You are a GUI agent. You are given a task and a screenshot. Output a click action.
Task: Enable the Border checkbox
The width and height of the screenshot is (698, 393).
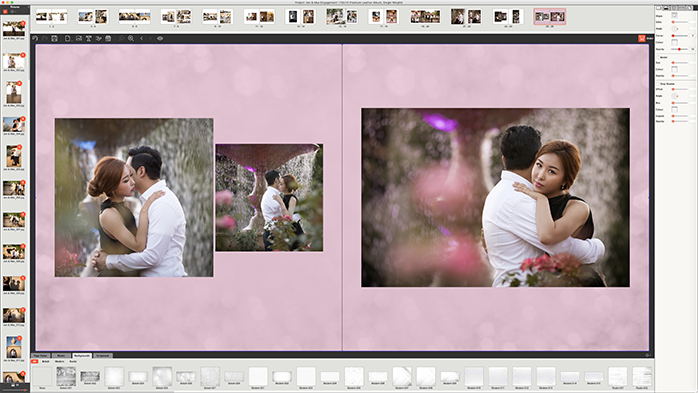659,57
